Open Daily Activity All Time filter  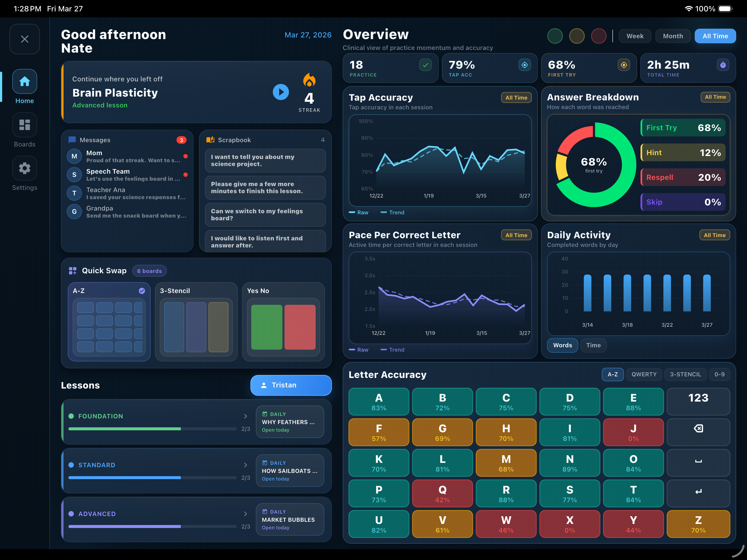715,235
